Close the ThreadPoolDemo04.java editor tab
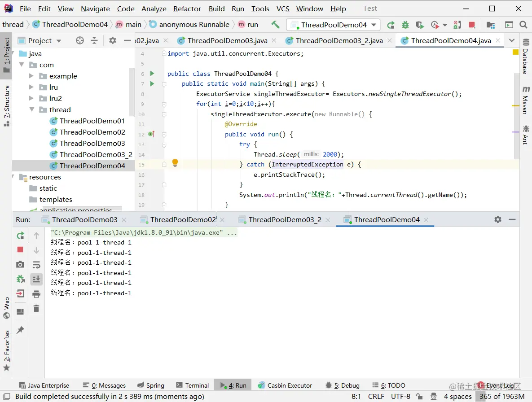The width and height of the screenshot is (532, 402). [x=498, y=40]
